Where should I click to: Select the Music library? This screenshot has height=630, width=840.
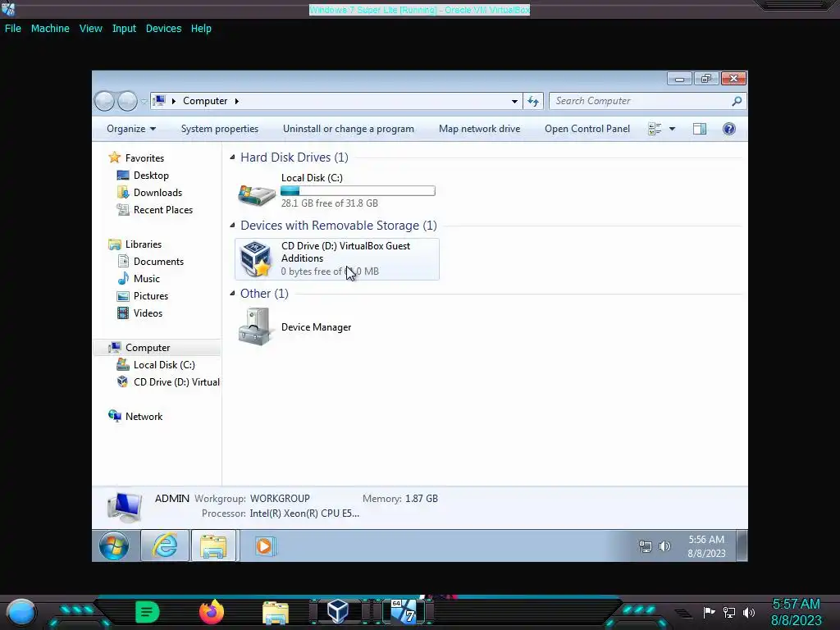[x=147, y=279]
